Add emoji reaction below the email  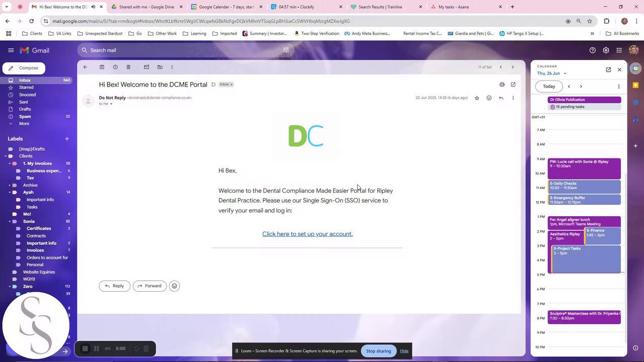(x=175, y=286)
